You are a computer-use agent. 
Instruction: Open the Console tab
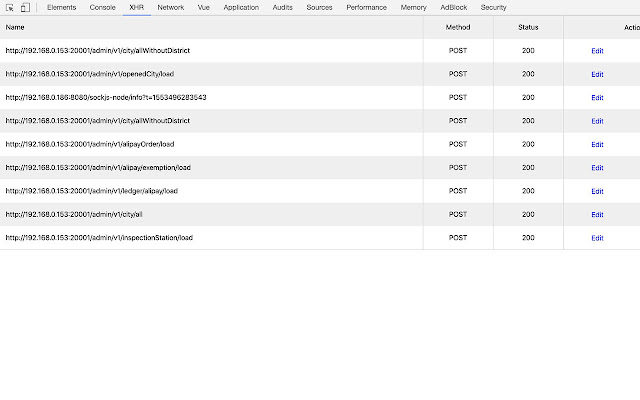(102, 7)
